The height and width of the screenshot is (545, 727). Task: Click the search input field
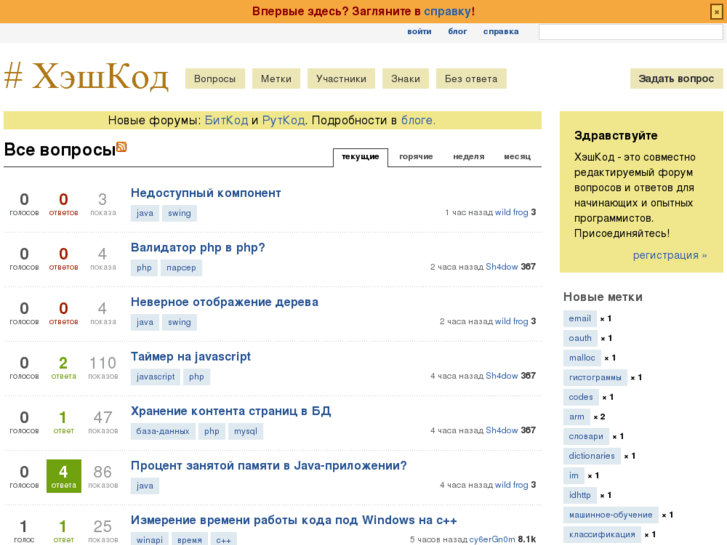[630, 32]
